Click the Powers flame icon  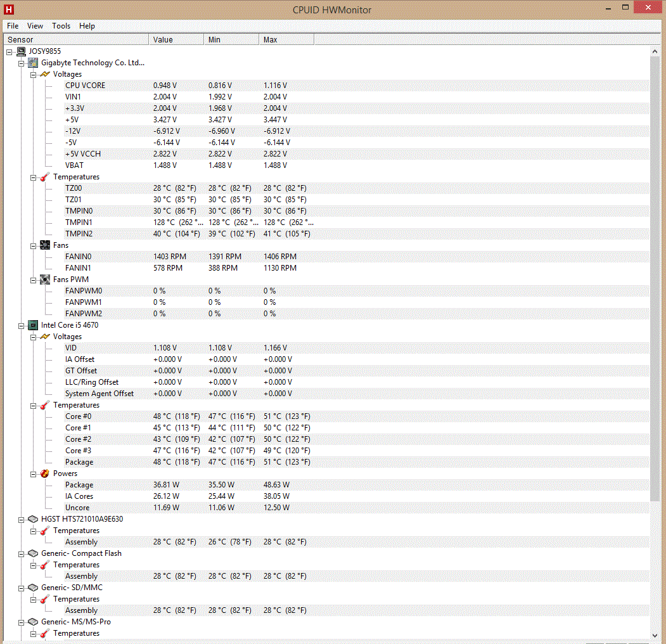[45, 473]
